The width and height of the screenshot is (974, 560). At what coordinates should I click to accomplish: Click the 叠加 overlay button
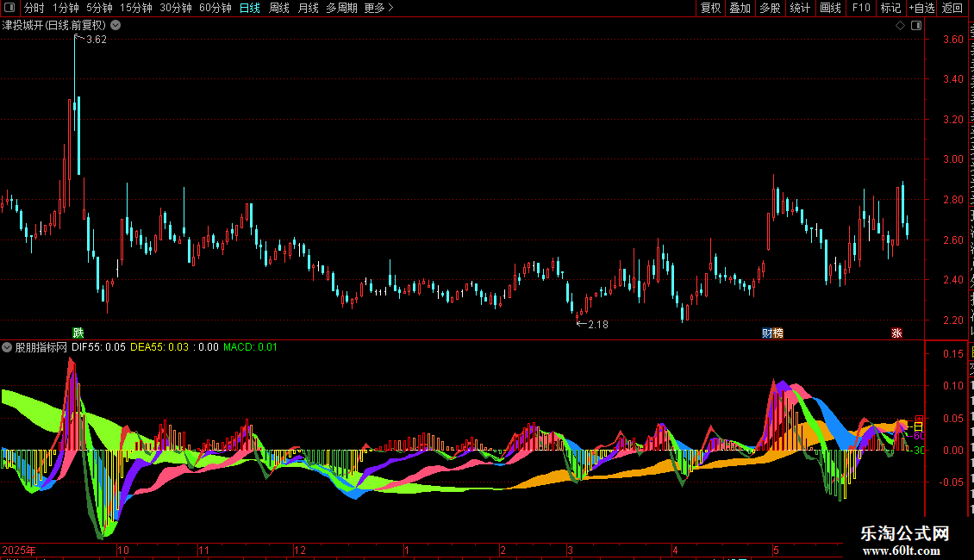(x=740, y=8)
